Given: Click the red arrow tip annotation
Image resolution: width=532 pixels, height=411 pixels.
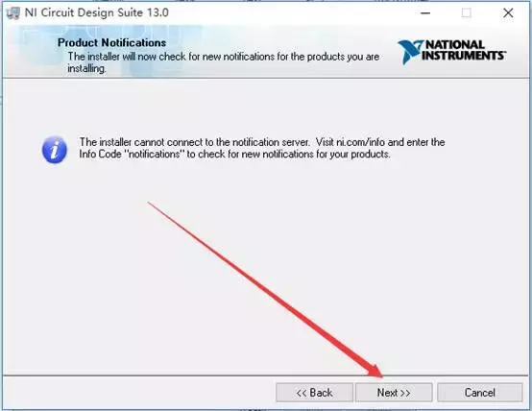Looking at the screenshot, I should tap(380, 374).
